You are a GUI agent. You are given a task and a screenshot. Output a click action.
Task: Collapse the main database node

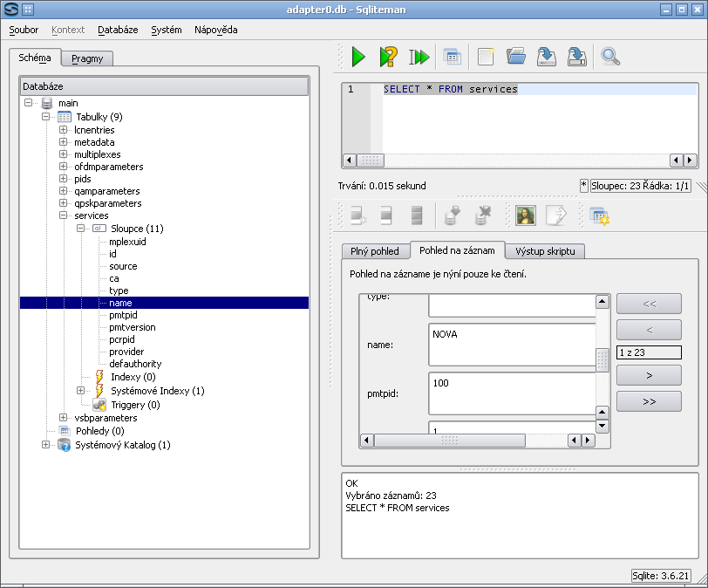click(x=29, y=103)
